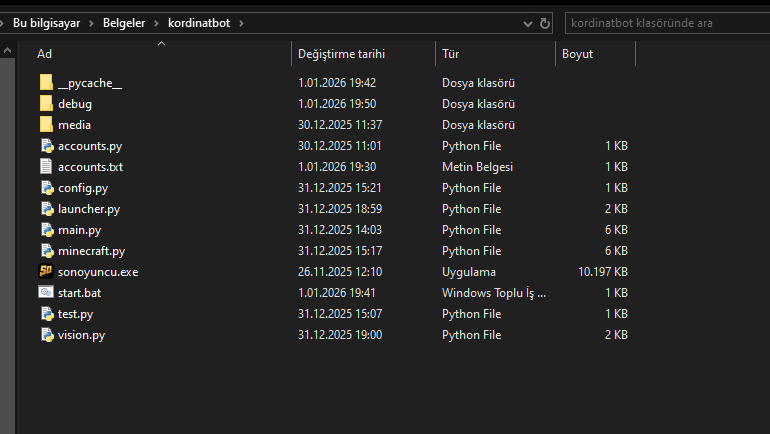Expand the chevron after Bu bilgisayar

(91, 23)
